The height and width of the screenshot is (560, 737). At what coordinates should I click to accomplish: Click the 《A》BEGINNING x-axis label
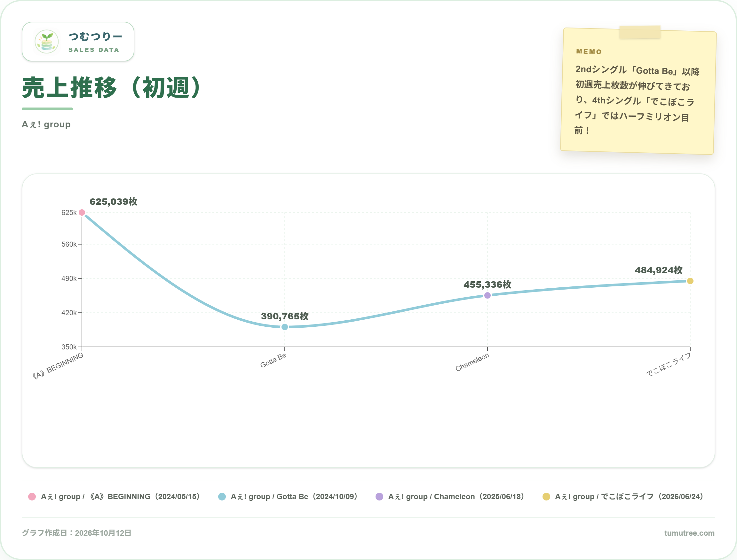(58, 366)
